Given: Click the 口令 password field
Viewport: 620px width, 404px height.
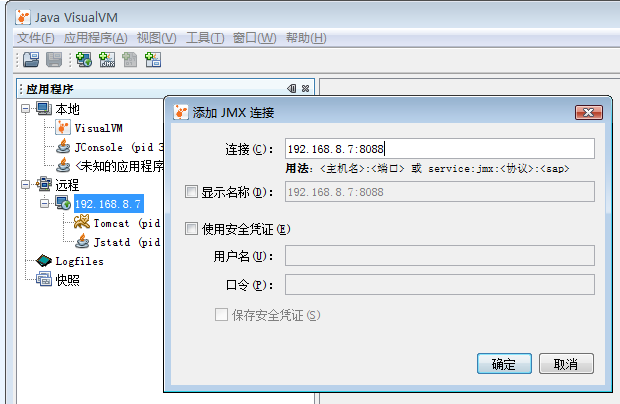Looking at the screenshot, I should point(440,285).
